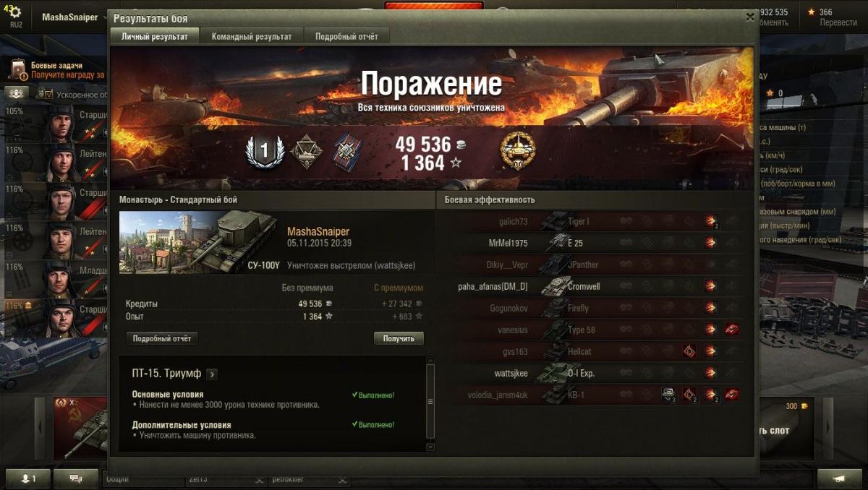The height and width of the screenshot is (490, 868).
Task: Click the damage icon in the Tiger I row
Action: click(x=710, y=221)
